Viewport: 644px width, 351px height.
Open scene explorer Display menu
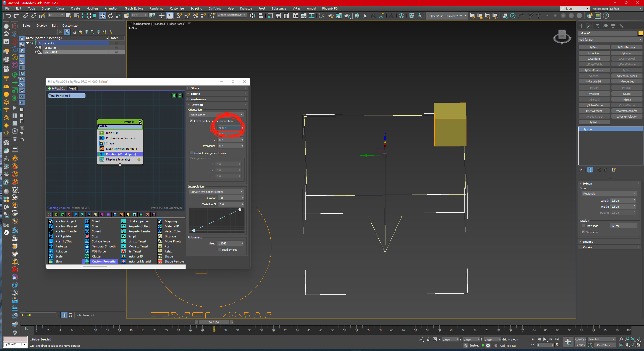click(42, 26)
